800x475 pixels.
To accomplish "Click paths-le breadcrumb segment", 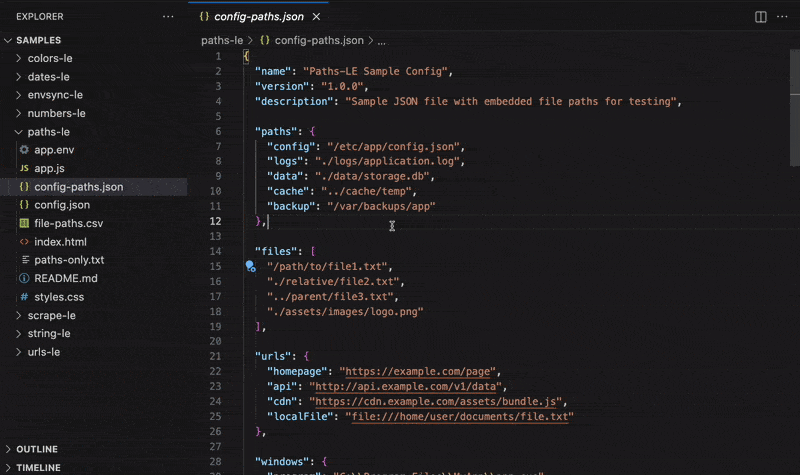I will click(x=222, y=40).
